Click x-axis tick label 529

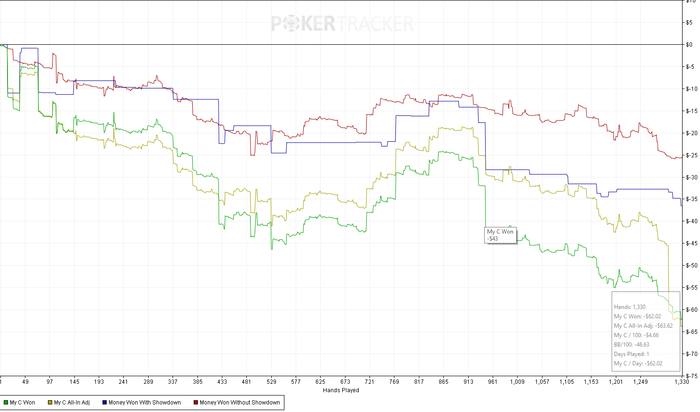point(271,382)
